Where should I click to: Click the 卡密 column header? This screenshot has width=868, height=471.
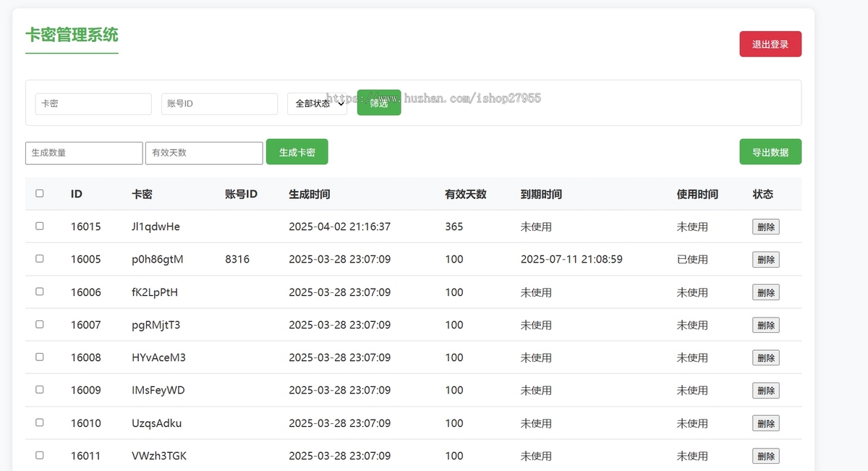[142, 194]
